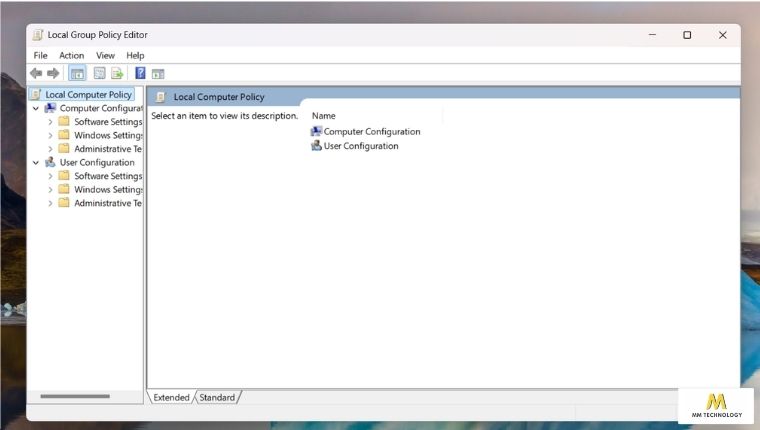Select User Configuration text in Name list
Image resolution: width=760 pixels, height=430 pixels.
click(361, 146)
